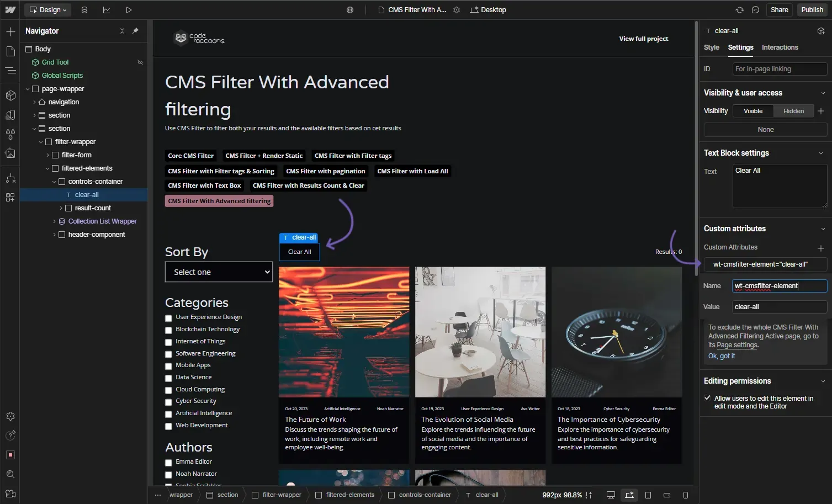The width and height of the screenshot is (832, 504).
Task: Open the Add elements panel
Action: [10, 31]
